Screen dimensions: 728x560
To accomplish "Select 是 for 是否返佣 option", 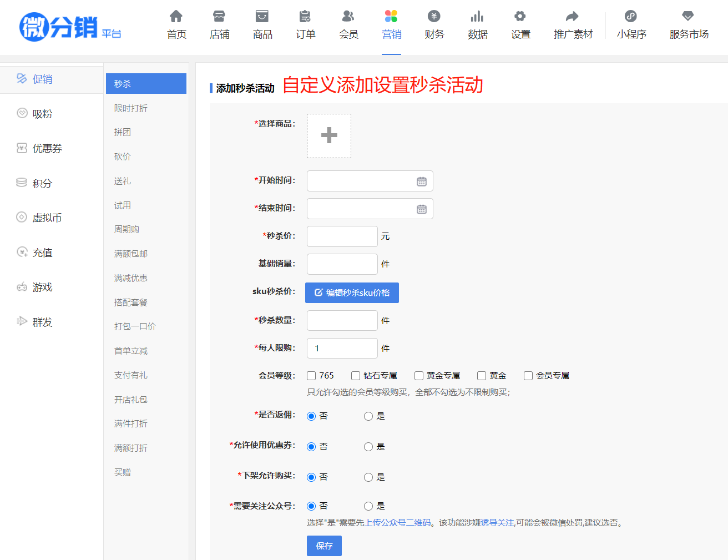I will (368, 416).
